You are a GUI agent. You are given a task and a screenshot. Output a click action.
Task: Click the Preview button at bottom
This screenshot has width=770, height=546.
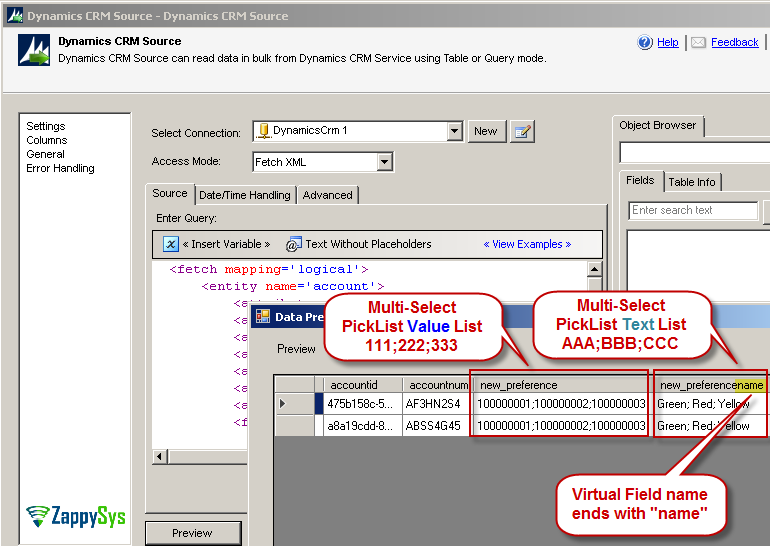[x=192, y=533]
